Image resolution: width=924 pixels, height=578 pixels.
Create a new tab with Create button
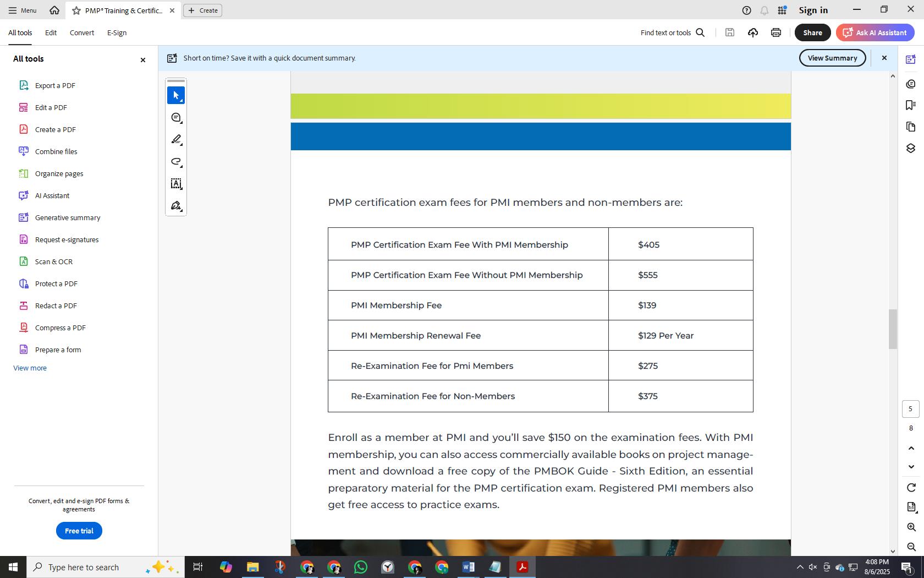tap(202, 10)
